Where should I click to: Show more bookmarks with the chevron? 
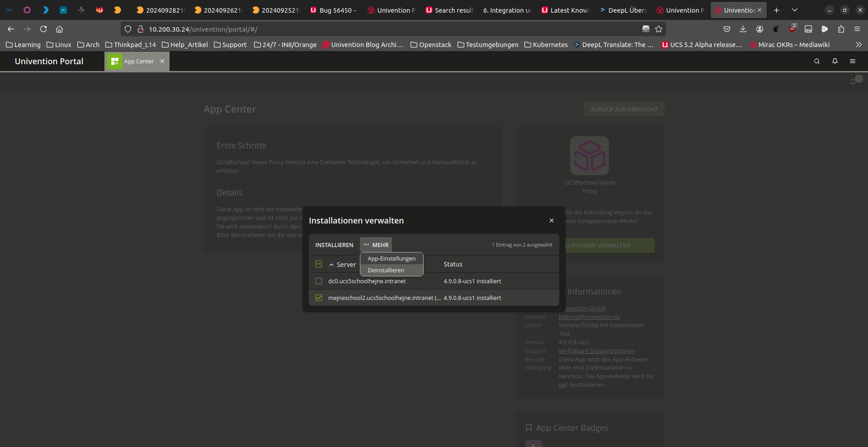point(859,45)
